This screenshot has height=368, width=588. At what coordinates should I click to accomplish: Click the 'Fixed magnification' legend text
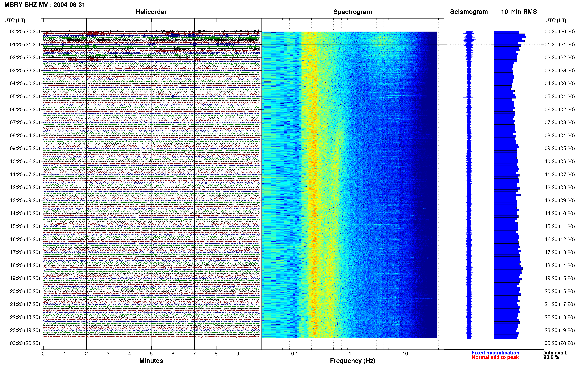click(x=495, y=353)
